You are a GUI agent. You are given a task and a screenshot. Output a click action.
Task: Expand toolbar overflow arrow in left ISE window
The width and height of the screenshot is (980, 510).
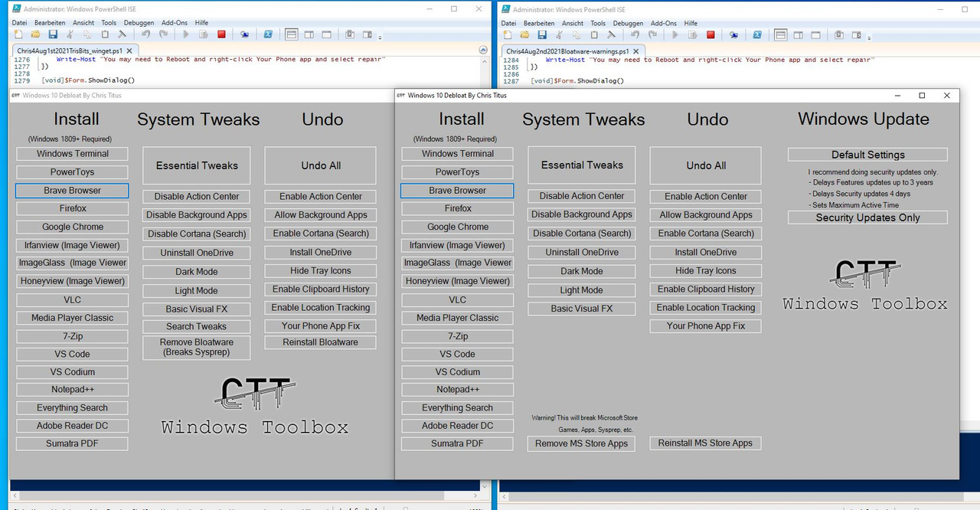(380, 38)
